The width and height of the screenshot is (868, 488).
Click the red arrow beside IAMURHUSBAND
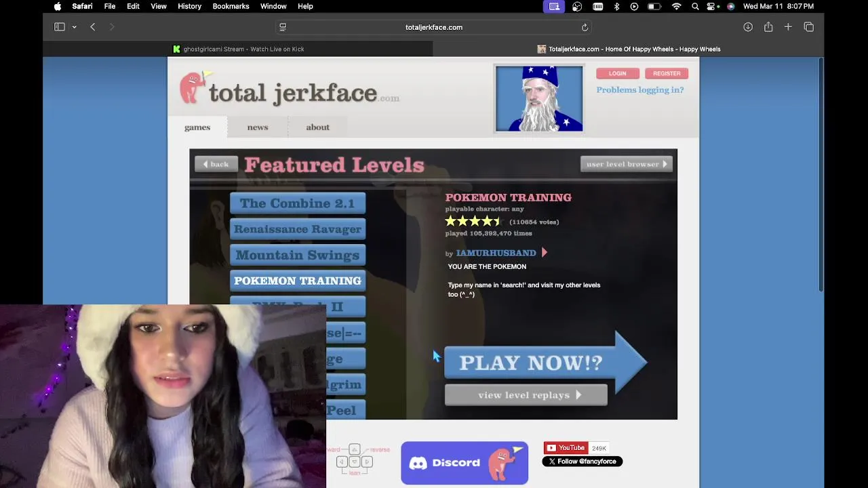point(545,253)
